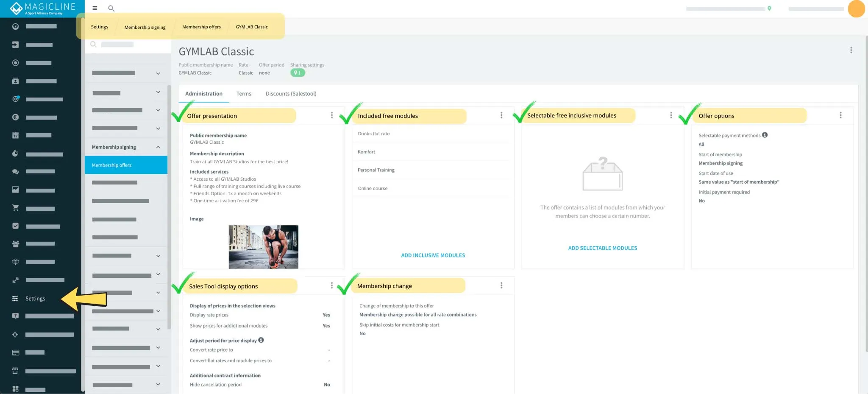Expand the fourth settings section above Membership signing
The image size is (868, 394).
point(158,129)
